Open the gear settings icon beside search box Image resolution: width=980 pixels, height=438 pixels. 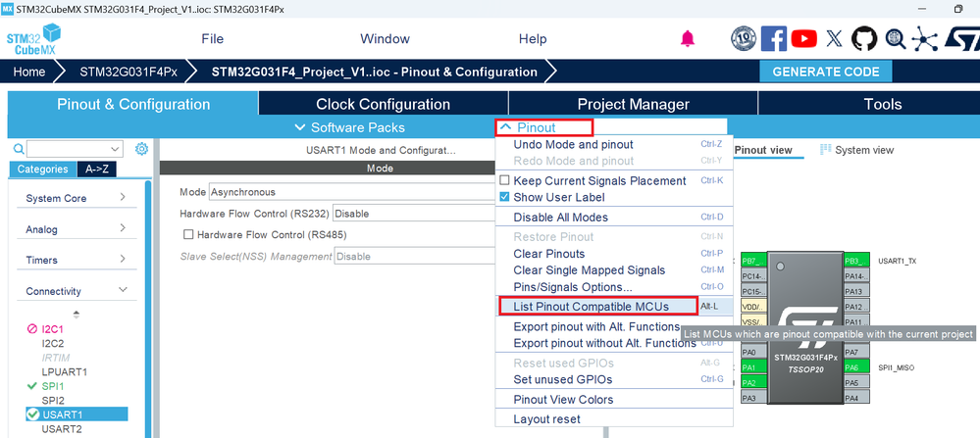[142, 149]
